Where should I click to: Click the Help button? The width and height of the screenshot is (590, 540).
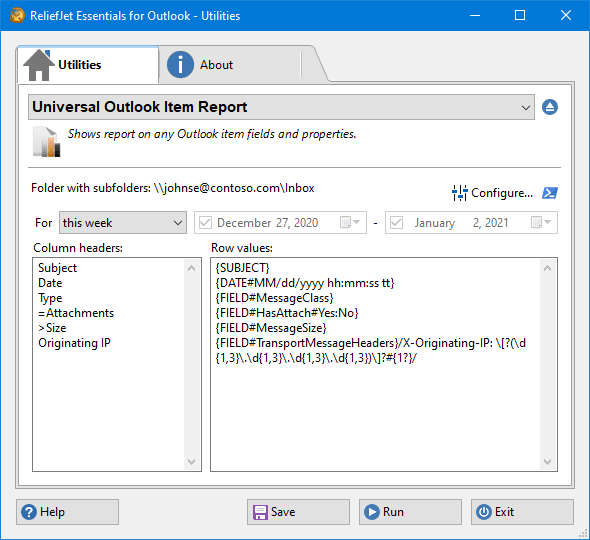(67, 512)
